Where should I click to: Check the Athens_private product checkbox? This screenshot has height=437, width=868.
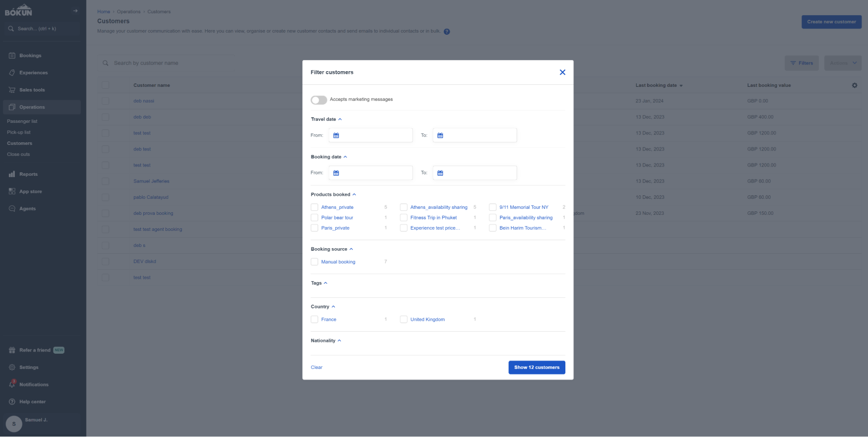coord(314,207)
